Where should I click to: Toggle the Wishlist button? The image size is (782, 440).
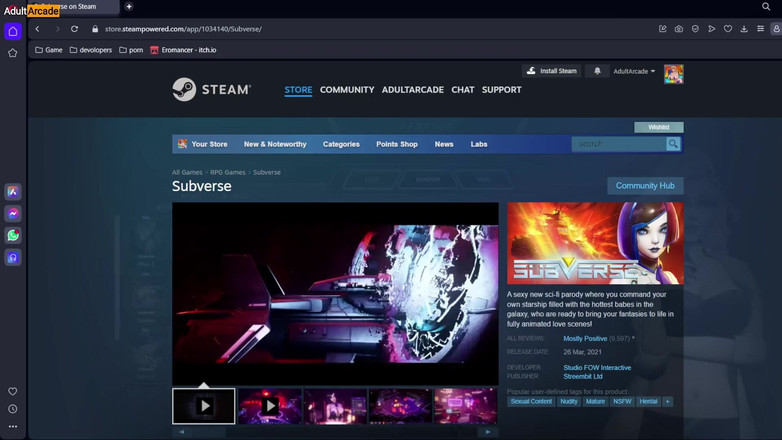tap(658, 127)
